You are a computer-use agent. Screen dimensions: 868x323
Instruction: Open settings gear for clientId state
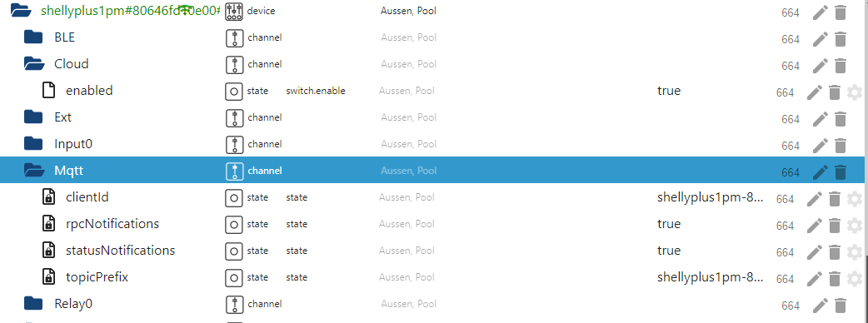[x=855, y=199]
